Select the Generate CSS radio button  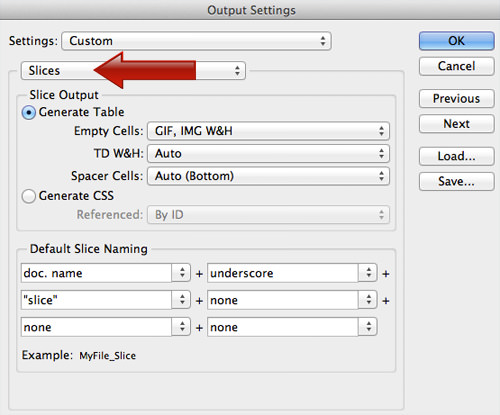click(x=29, y=196)
